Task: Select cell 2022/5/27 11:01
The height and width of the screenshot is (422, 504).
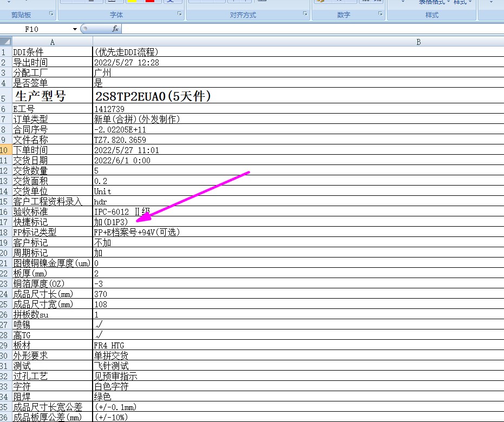Action: 298,150
